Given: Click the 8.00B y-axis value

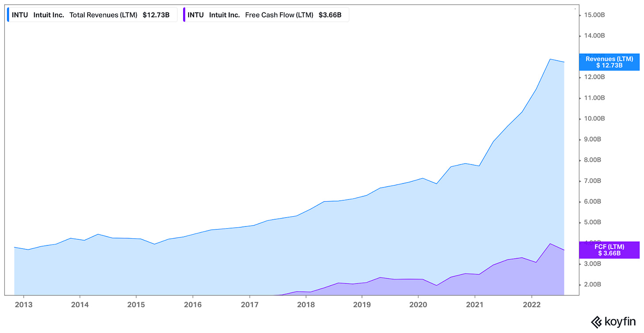Looking at the screenshot, I should click(x=593, y=160).
